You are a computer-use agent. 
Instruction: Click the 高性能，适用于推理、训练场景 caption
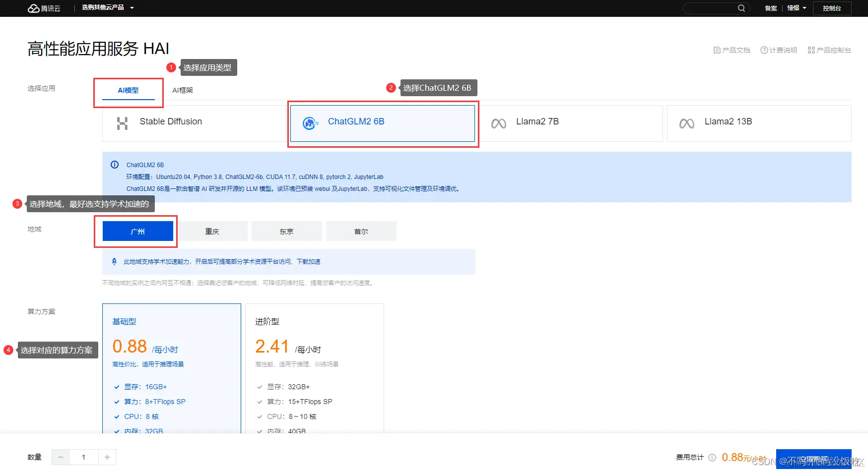(297, 364)
